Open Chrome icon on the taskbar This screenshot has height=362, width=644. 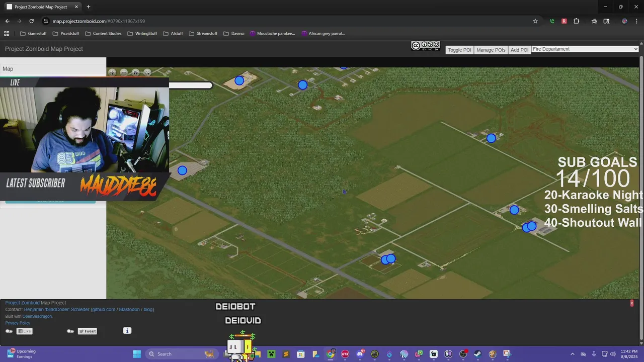click(x=330, y=354)
